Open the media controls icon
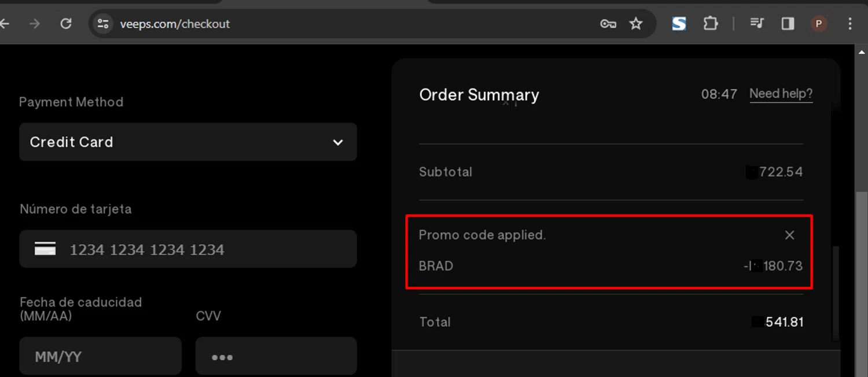 [757, 24]
